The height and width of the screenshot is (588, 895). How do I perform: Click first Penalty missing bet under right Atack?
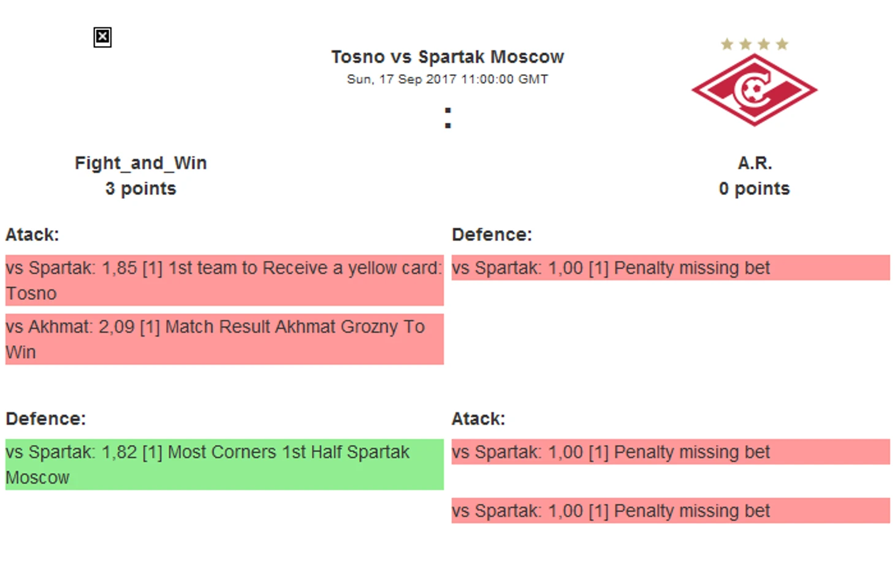pyautogui.click(x=670, y=452)
